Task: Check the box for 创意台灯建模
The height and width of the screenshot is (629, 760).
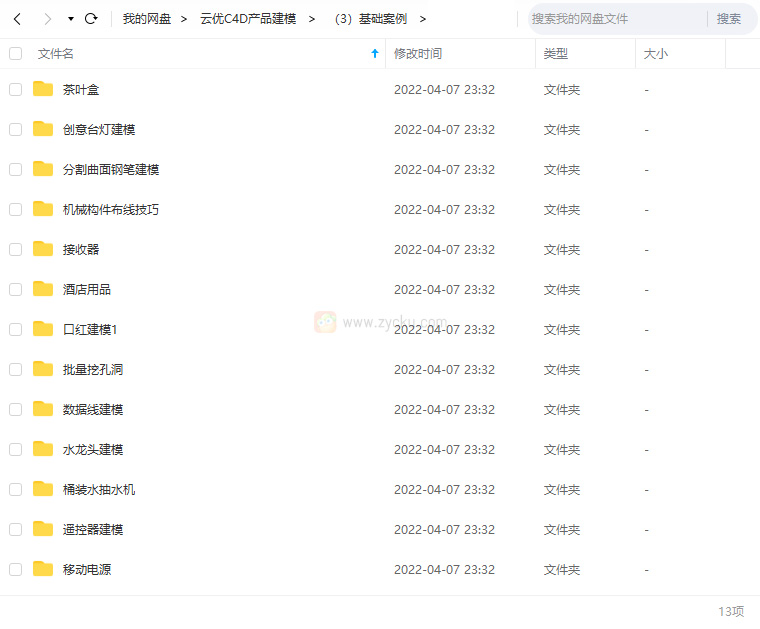Action: click(x=16, y=129)
